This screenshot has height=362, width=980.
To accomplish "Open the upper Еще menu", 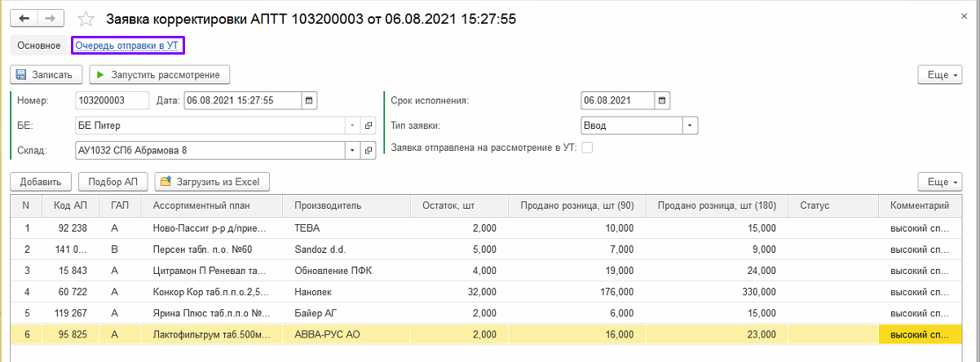I will (x=939, y=75).
